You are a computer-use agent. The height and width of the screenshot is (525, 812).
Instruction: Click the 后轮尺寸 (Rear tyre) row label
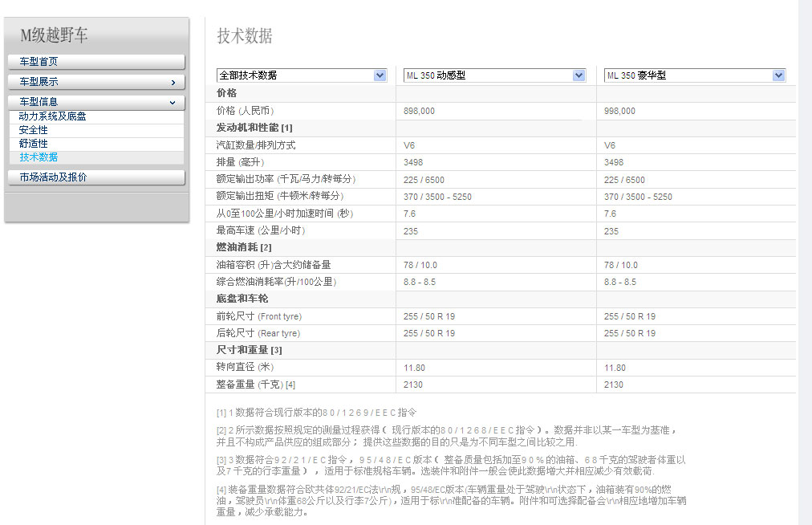(x=258, y=333)
